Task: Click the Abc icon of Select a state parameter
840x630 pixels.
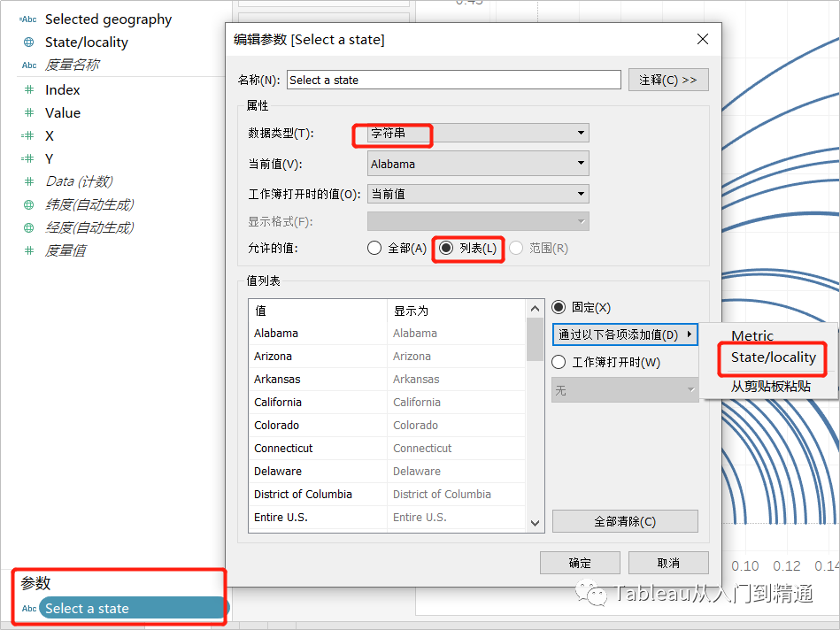Action: pyautogui.click(x=29, y=609)
